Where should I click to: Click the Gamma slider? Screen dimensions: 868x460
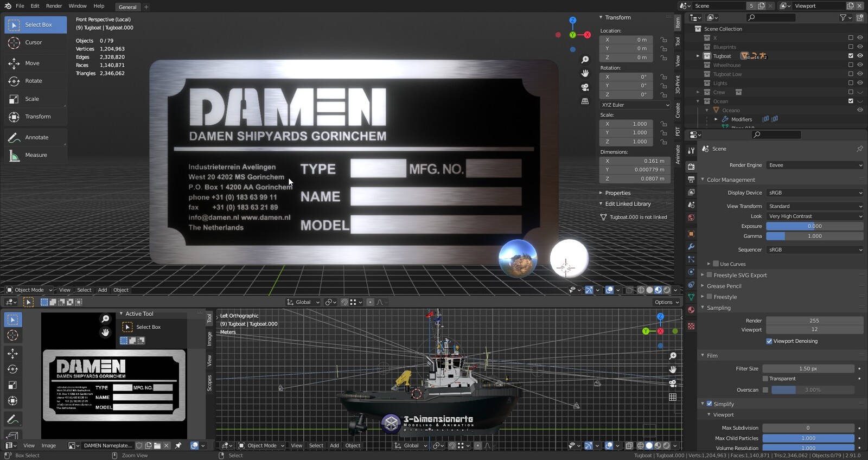(815, 236)
